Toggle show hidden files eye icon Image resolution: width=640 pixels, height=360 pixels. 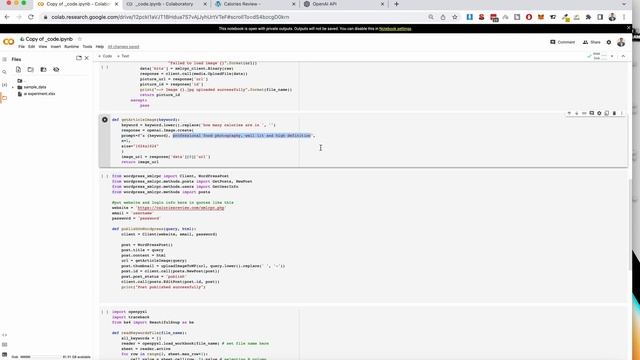coord(56,69)
